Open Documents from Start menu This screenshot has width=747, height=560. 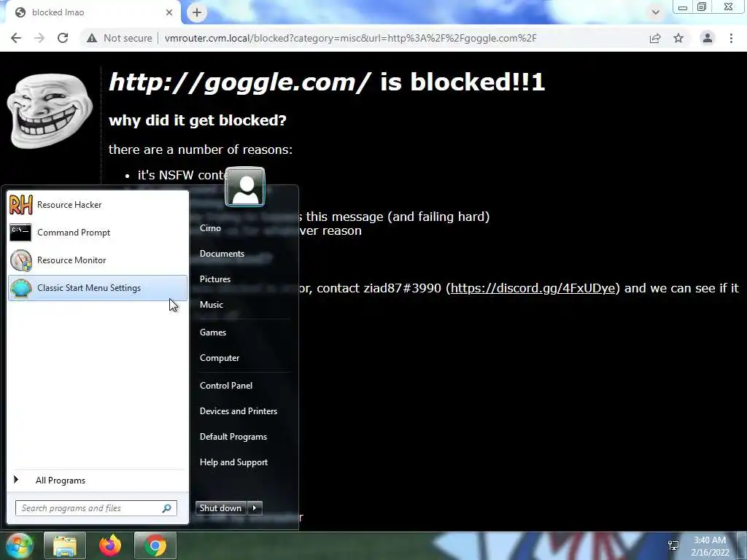click(222, 254)
